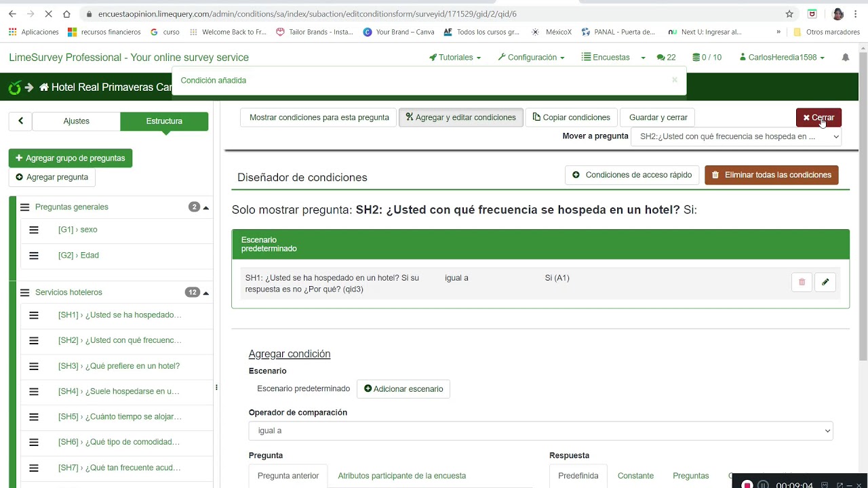Image resolution: width=868 pixels, height=488 pixels.
Task: Open Tutoriales menu
Action: tap(455, 58)
